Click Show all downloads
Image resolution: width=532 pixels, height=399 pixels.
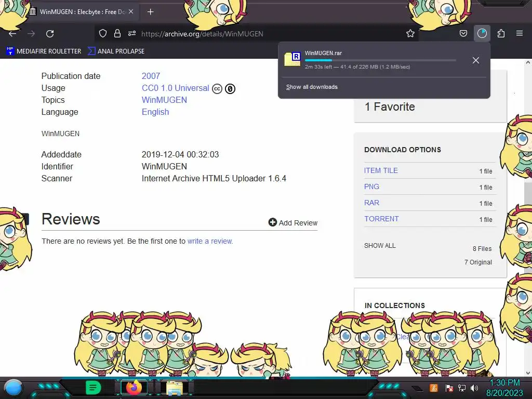312,87
